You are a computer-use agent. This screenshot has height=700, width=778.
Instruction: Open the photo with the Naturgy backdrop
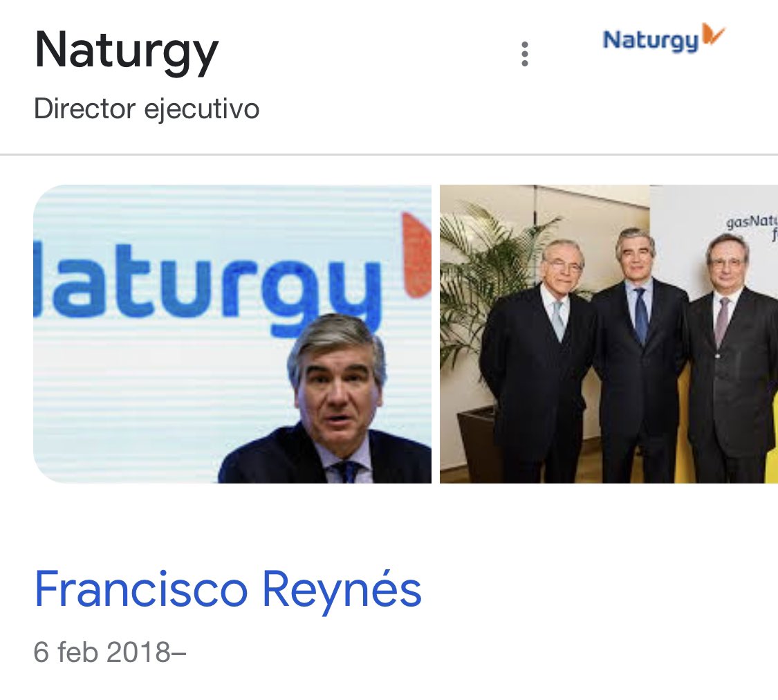(232, 334)
